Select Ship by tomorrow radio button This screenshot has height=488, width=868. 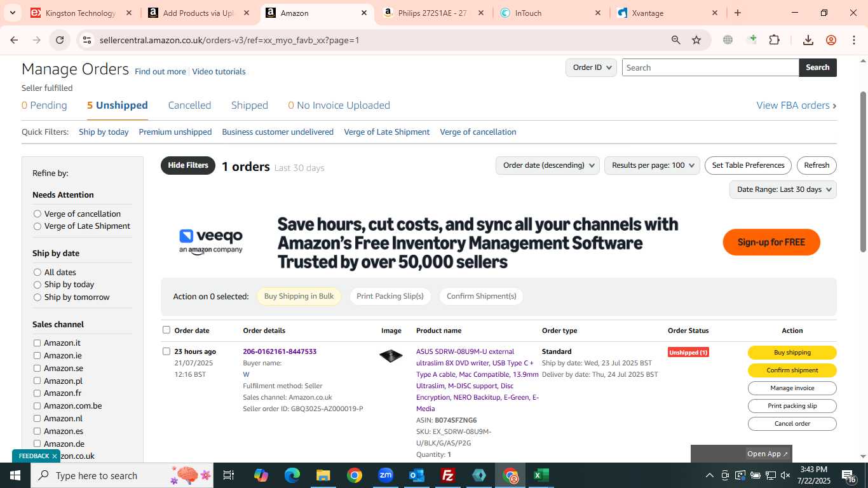pos(37,297)
